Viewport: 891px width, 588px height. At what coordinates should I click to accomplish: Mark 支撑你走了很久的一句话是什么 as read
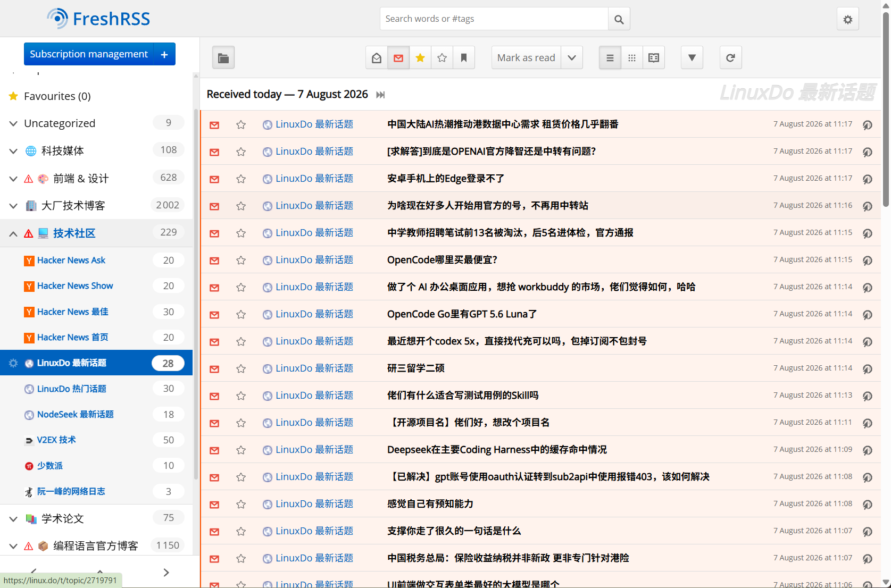point(214,532)
